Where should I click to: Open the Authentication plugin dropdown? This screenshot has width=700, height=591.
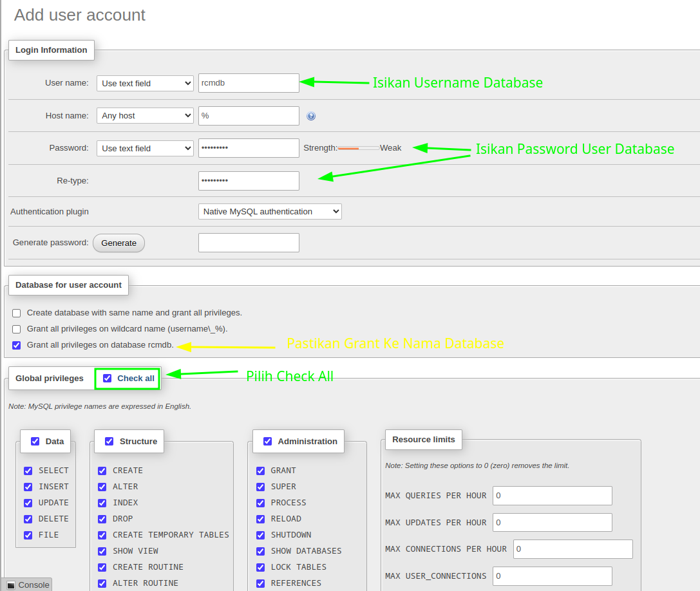[x=270, y=212]
